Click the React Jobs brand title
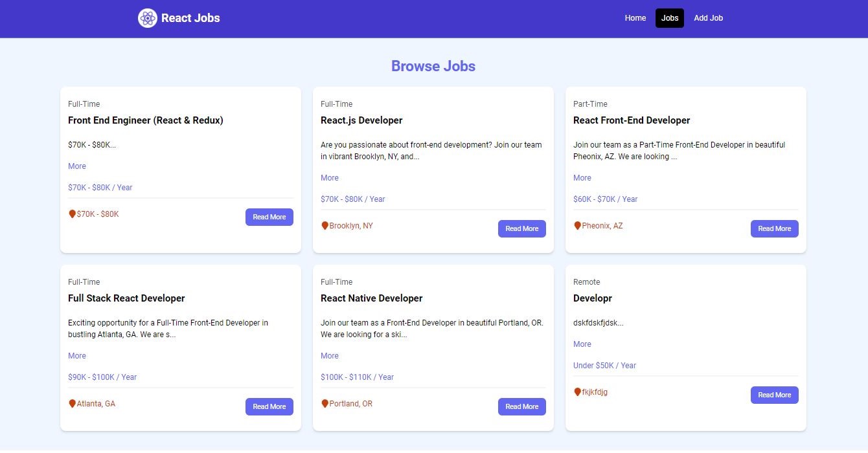This screenshot has width=868, height=453. (x=190, y=18)
